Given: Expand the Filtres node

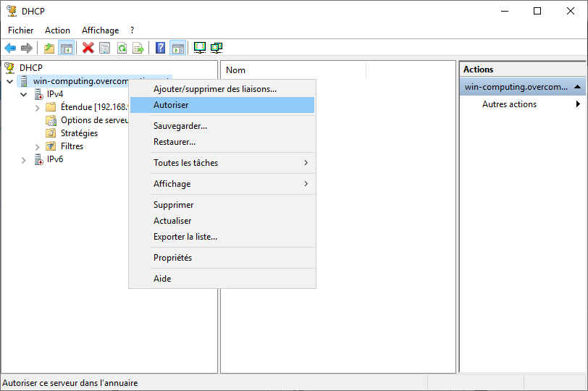Looking at the screenshot, I should [38, 146].
